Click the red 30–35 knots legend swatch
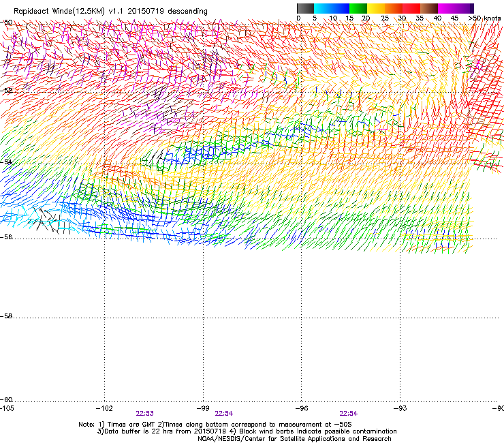504x443 pixels. tap(411, 8)
